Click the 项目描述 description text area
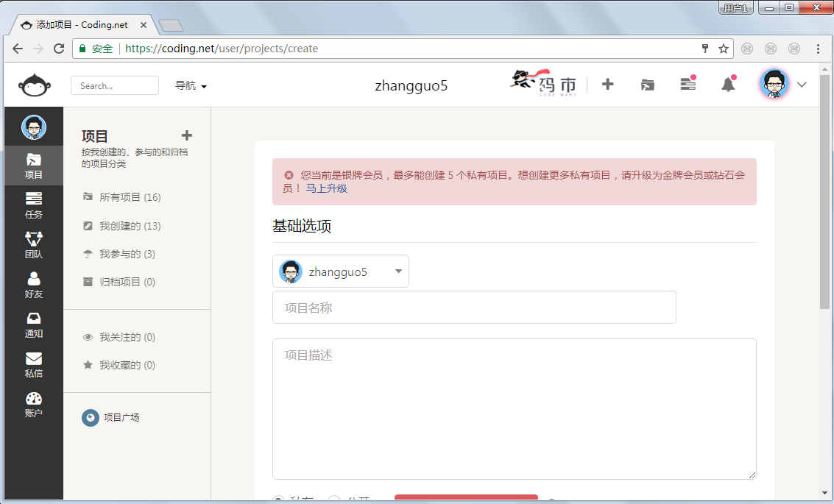This screenshot has width=834, height=504. [514, 409]
